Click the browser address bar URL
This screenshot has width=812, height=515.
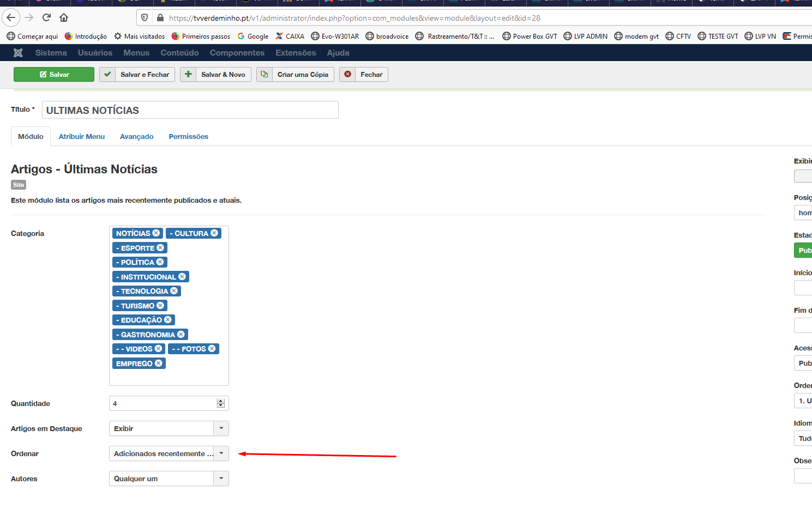[x=354, y=18]
